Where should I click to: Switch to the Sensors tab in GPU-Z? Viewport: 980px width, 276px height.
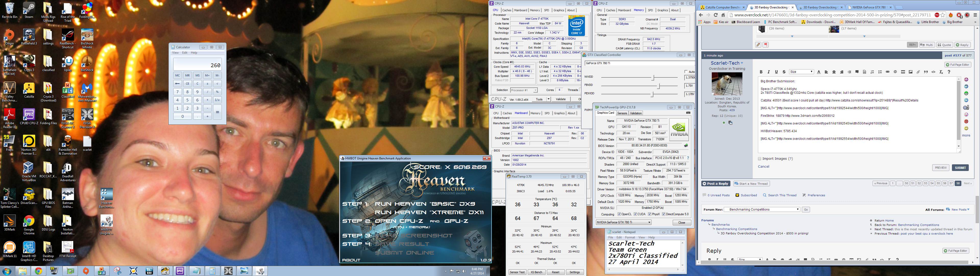point(622,113)
